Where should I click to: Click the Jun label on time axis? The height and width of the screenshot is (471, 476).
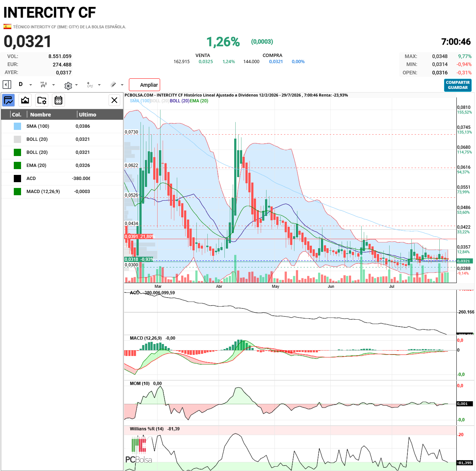coord(331,287)
